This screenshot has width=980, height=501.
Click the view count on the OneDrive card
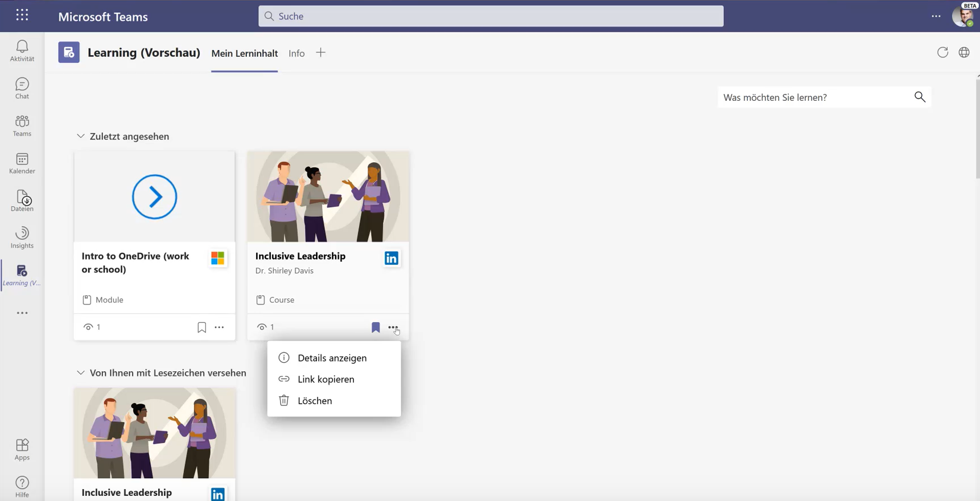pos(92,327)
